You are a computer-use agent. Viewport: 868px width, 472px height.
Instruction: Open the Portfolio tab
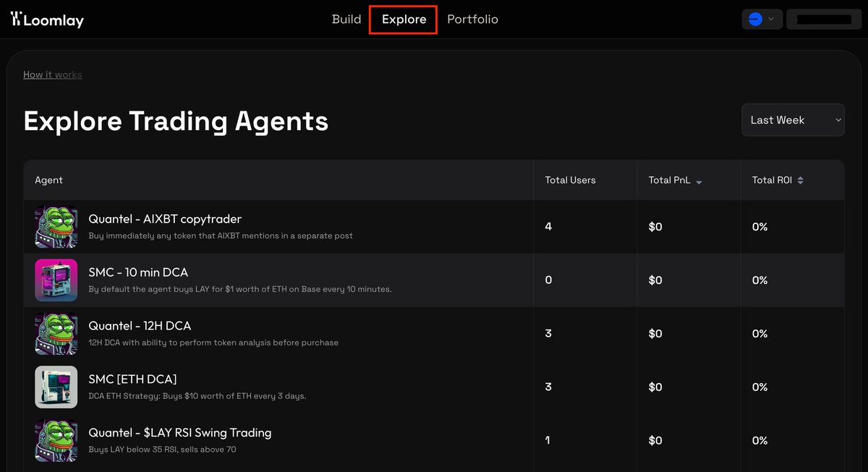472,20
